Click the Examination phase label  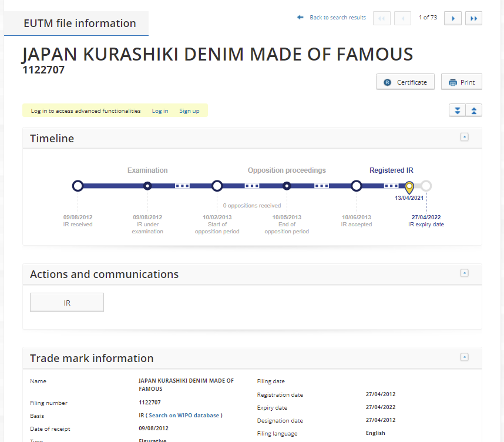point(147,170)
